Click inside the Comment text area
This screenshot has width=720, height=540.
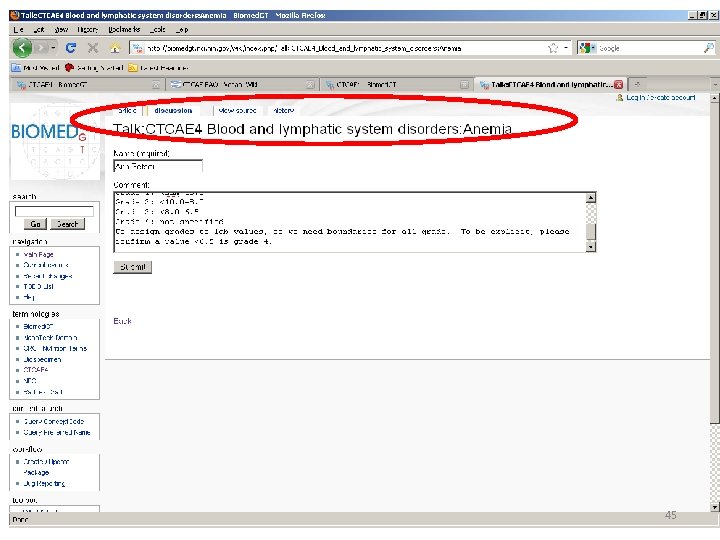pyautogui.click(x=349, y=222)
